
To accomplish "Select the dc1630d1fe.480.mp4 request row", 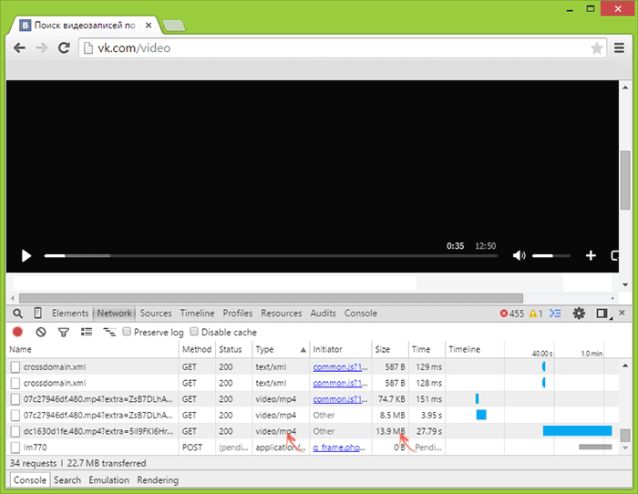I will coord(312,431).
